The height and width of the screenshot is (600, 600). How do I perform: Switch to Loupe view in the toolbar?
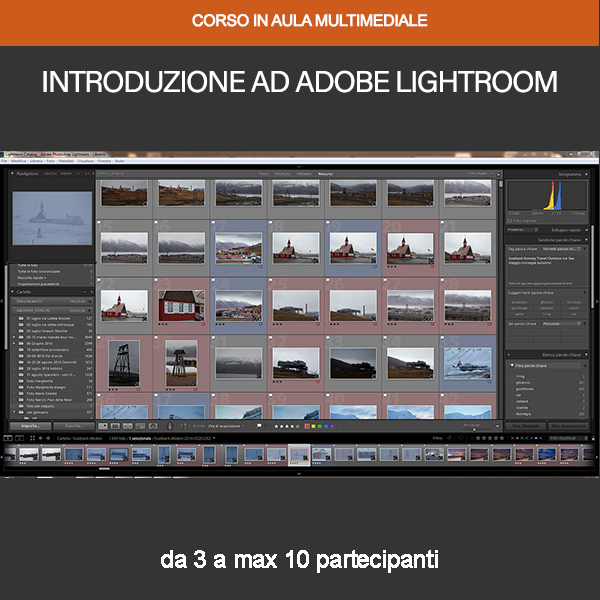(x=115, y=426)
